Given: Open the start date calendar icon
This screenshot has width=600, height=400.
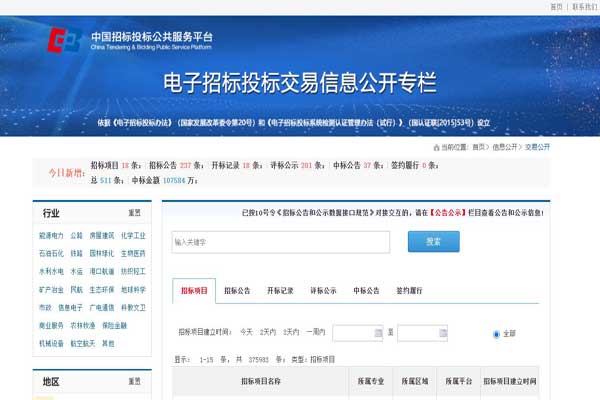Looking at the screenshot, I should point(378,333).
